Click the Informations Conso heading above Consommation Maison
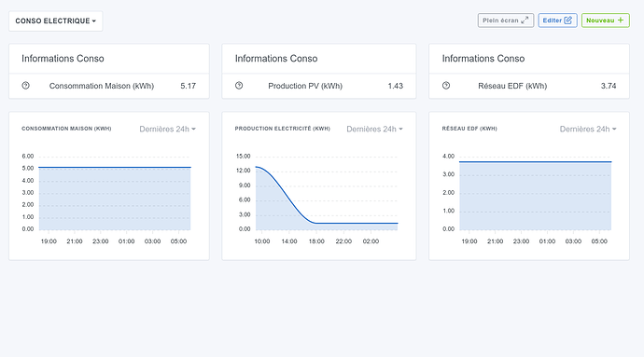Viewport: 644px width, 357px height. 63,59
